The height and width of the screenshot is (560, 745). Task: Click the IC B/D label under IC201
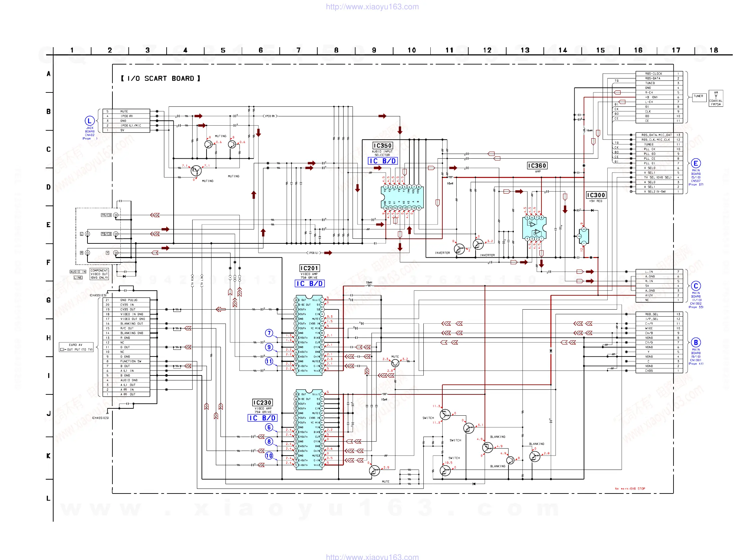tap(310, 284)
